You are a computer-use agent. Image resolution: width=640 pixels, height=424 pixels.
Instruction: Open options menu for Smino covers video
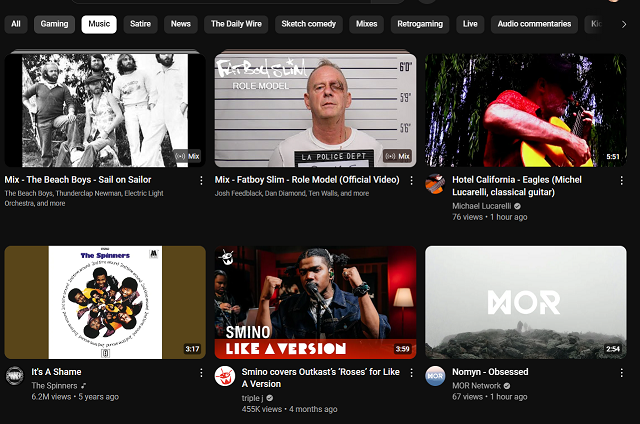click(x=411, y=373)
